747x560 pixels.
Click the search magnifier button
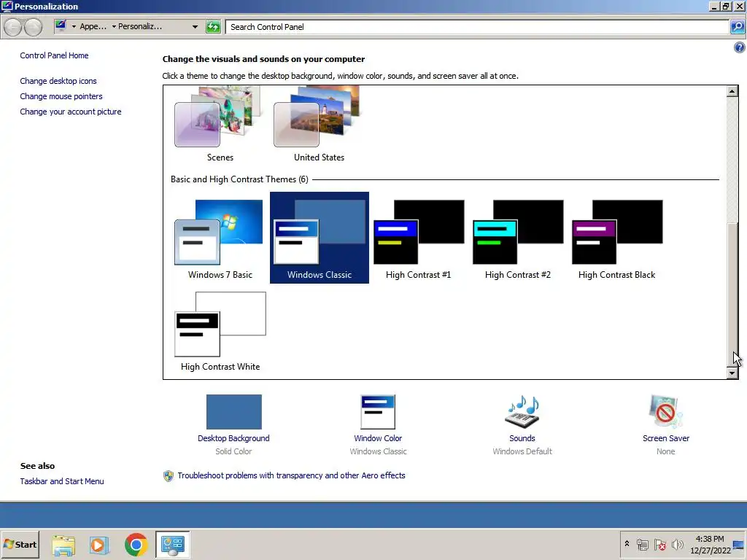737,27
